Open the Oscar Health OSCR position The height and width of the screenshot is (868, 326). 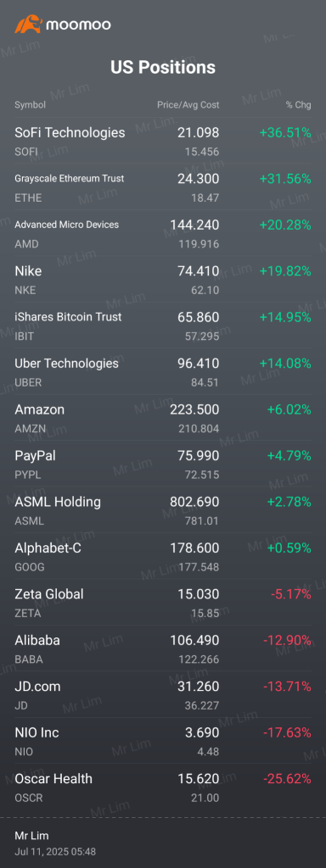(163, 786)
